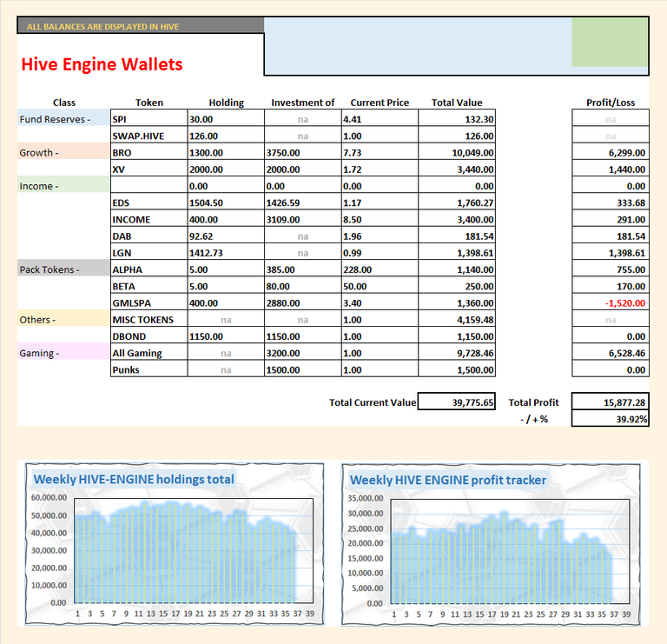
Task: Click the Token column header
Action: pos(149,103)
